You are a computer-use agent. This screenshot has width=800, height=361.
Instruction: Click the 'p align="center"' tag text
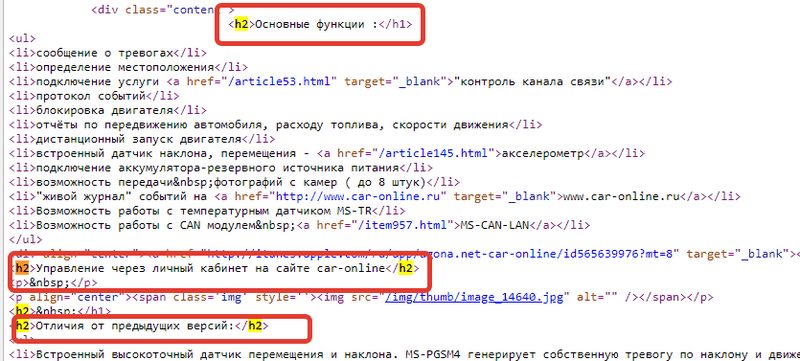point(70,297)
